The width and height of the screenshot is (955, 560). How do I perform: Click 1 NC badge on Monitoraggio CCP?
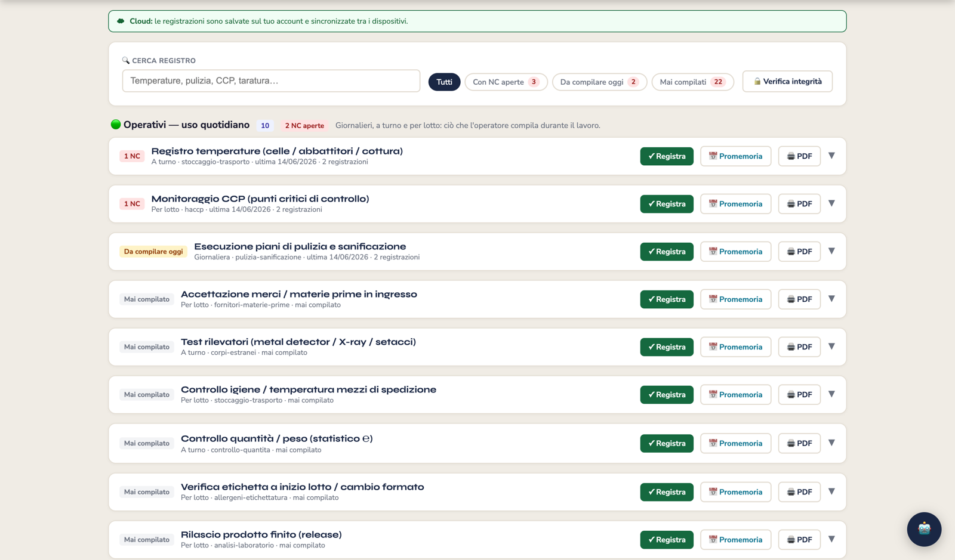coord(132,204)
